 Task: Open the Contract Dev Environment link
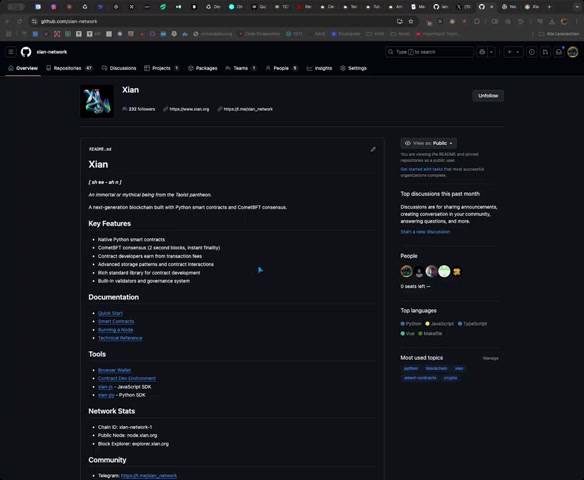point(127,378)
